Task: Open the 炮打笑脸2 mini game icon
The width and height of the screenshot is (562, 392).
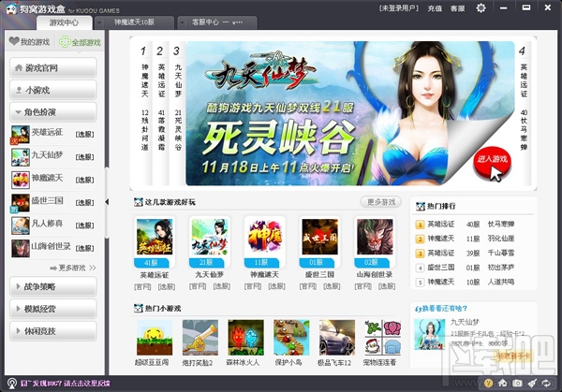Action: click(200, 338)
